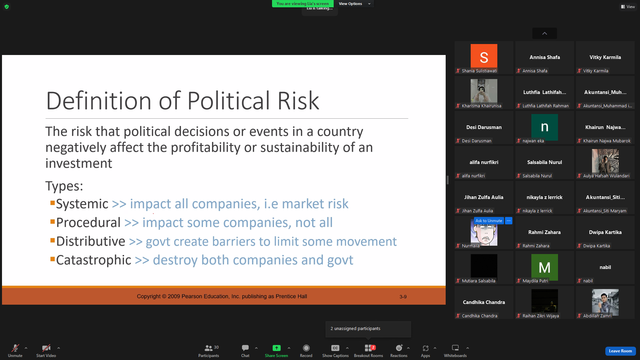Expand the View Options dropdown
The image size is (640, 360).
point(354,4)
